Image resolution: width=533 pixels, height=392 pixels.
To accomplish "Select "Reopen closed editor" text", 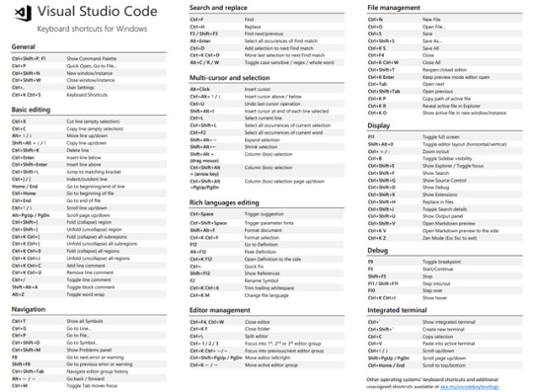I will coord(444,70).
